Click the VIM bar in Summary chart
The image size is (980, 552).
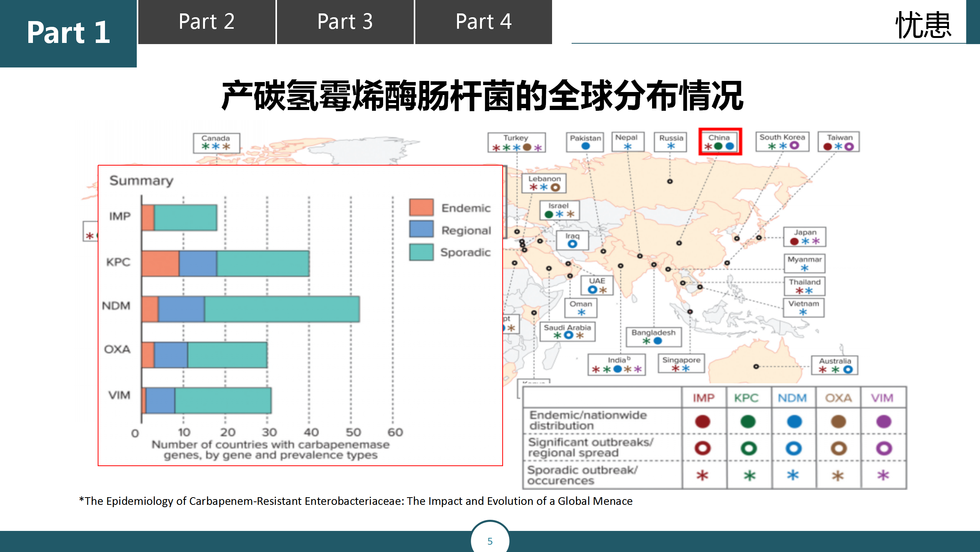pos(207,401)
